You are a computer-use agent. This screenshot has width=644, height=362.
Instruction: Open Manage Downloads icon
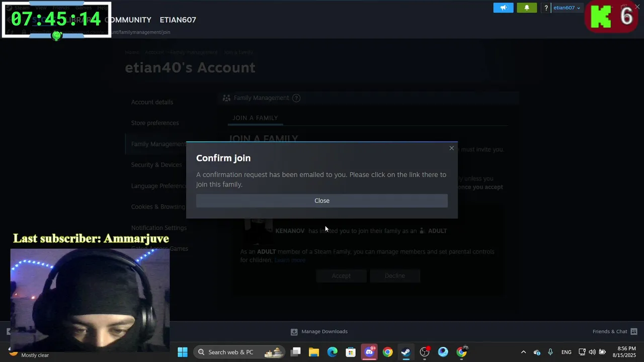pos(294,332)
